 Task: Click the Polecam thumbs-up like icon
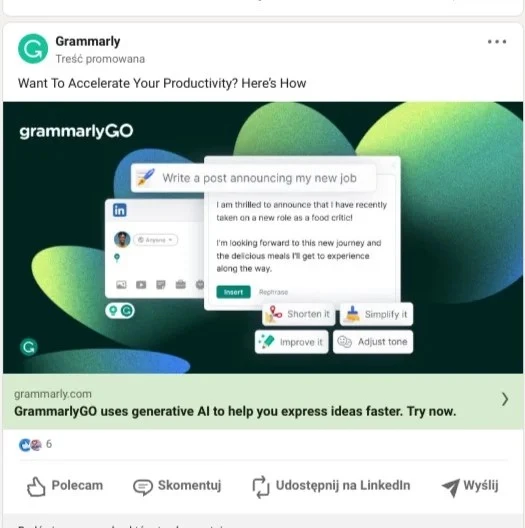36,487
